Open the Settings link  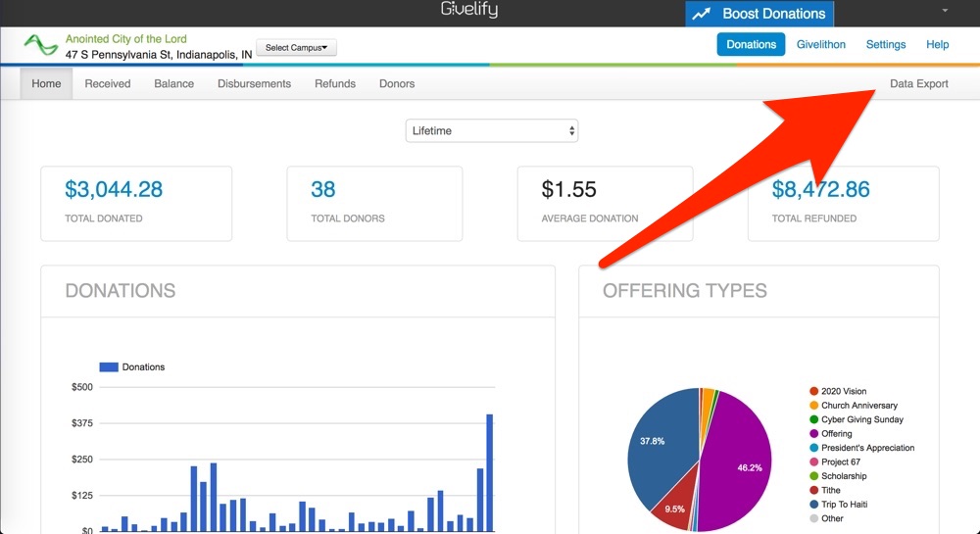[886, 44]
